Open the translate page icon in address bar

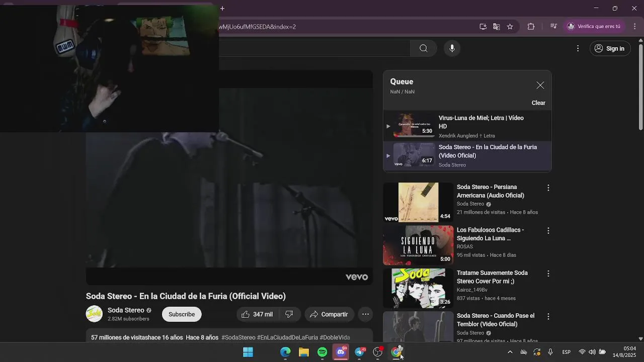tap(497, 27)
